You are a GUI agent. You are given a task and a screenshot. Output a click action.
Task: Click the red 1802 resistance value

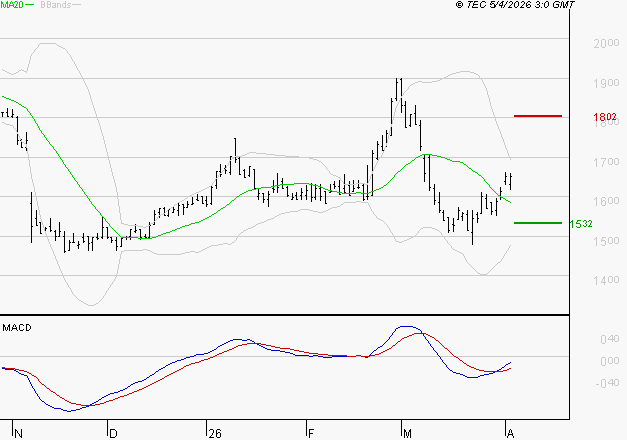click(605, 117)
